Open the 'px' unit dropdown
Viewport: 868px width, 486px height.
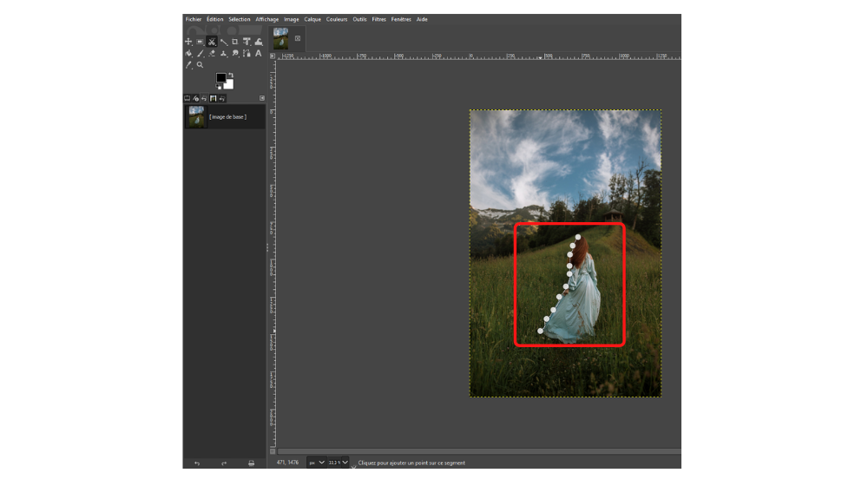tap(317, 463)
